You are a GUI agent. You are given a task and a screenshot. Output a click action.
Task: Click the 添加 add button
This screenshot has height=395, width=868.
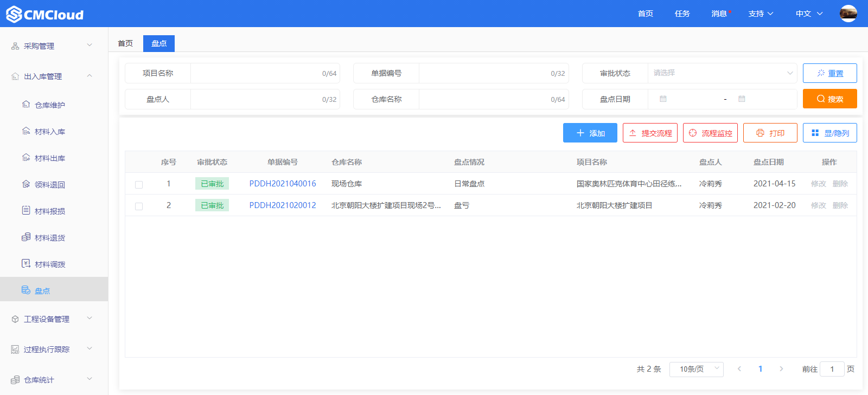(x=590, y=133)
